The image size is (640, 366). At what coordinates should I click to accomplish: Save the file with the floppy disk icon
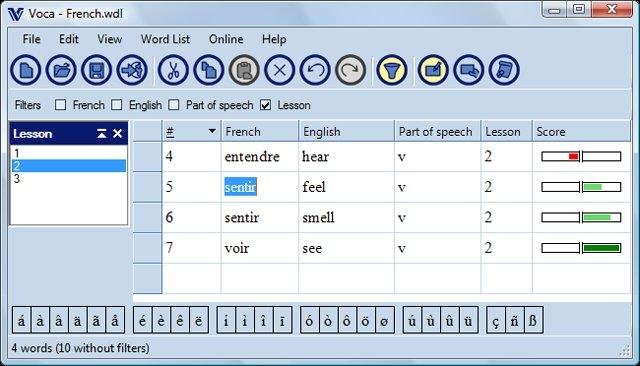tap(96, 70)
